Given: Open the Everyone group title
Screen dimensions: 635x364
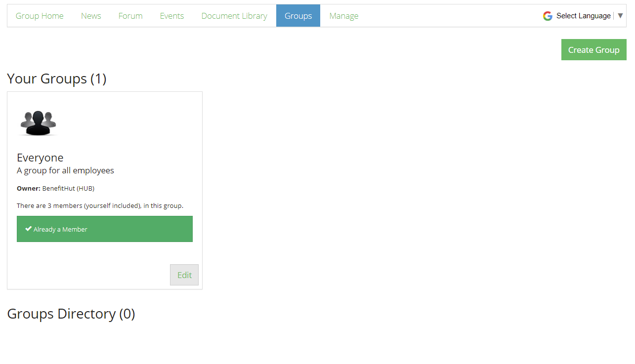Looking at the screenshot, I should point(40,158).
